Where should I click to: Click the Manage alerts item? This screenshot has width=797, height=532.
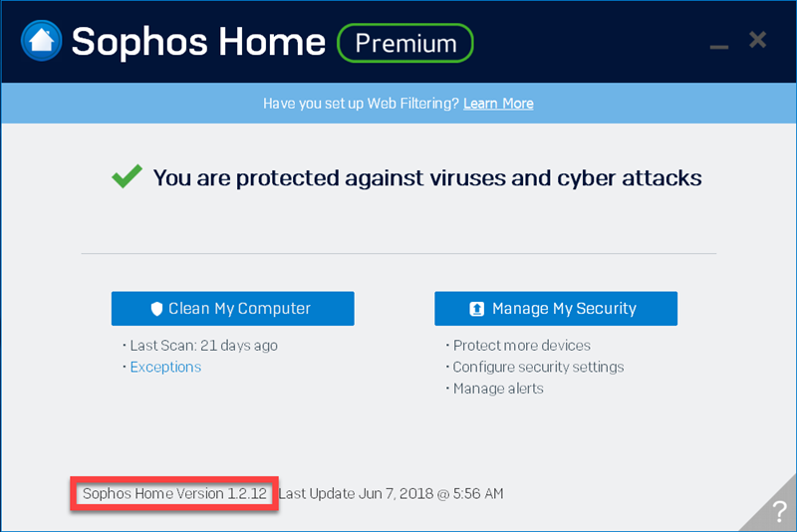tap(498, 389)
